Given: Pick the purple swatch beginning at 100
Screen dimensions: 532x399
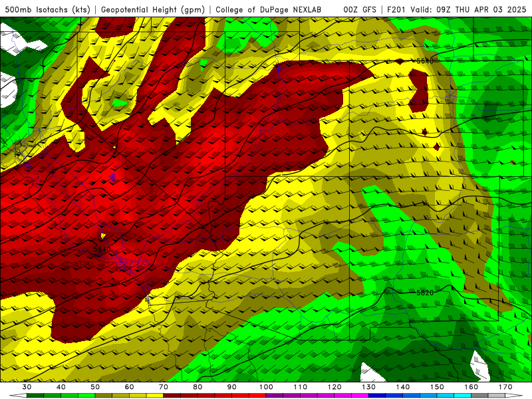Looking at the screenshot, I should click(x=275, y=396).
